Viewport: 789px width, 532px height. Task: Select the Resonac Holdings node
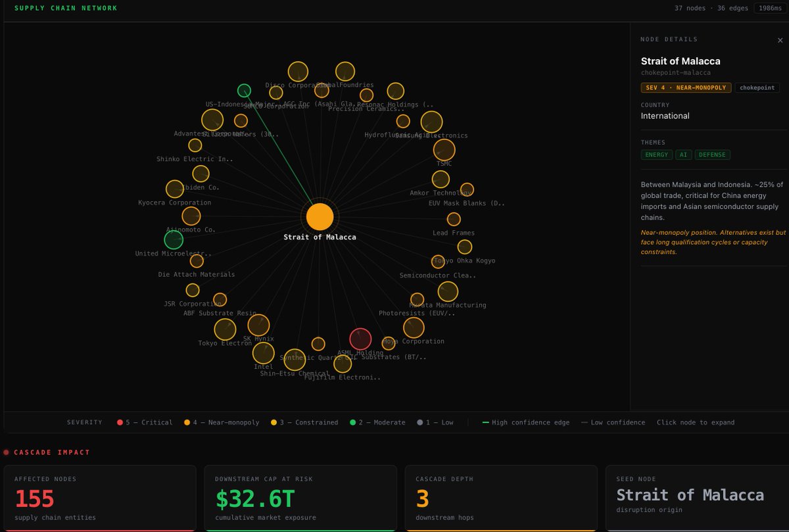(x=395, y=91)
